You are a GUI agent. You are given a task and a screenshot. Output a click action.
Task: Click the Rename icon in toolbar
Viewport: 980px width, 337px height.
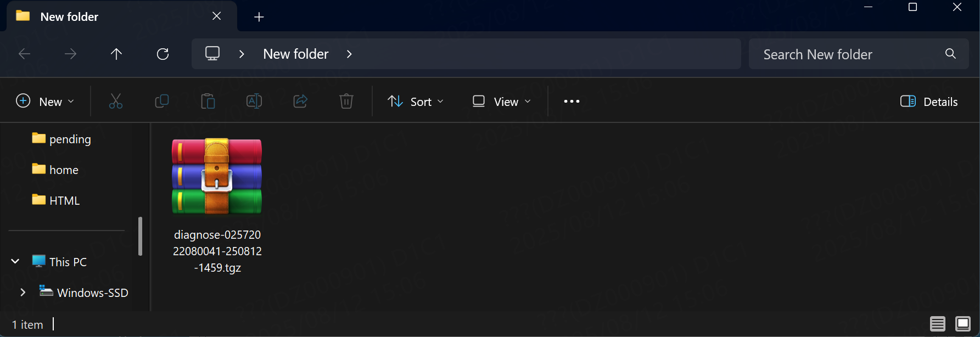coord(254,102)
